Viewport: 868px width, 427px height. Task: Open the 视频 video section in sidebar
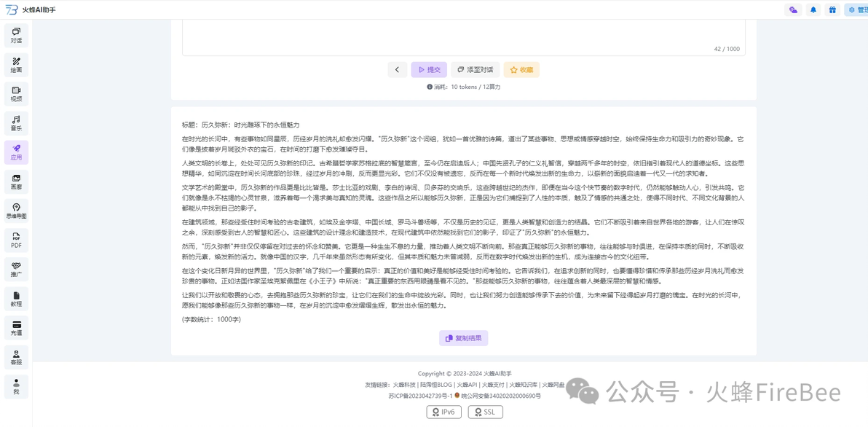pos(16,93)
